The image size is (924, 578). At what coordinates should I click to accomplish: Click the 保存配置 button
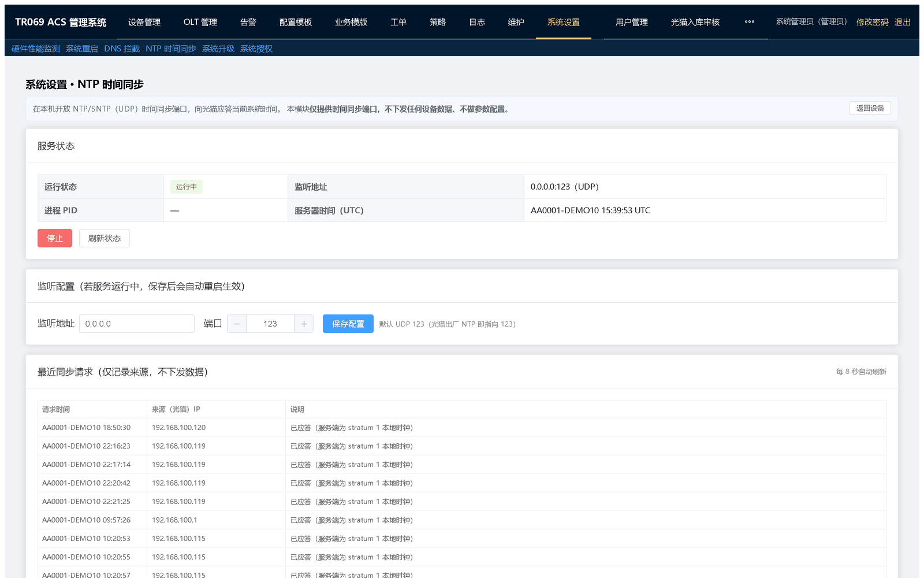tap(348, 324)
